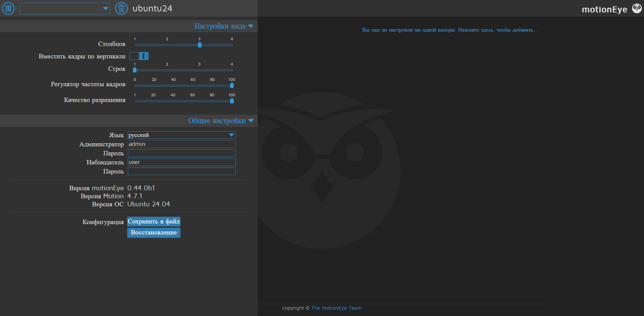Screen dimensions: 644x316
Task: Collapse the Общие настройки section
Action: [x=251, y=121]
